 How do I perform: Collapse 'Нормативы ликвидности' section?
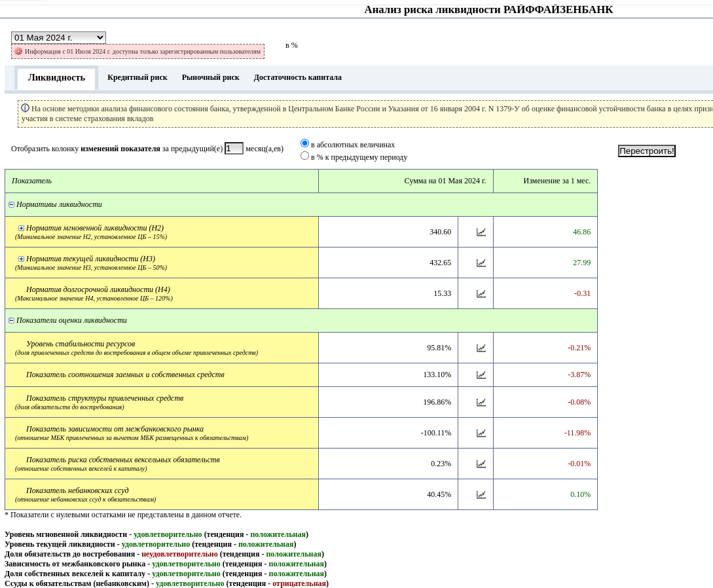click(11, 205)
